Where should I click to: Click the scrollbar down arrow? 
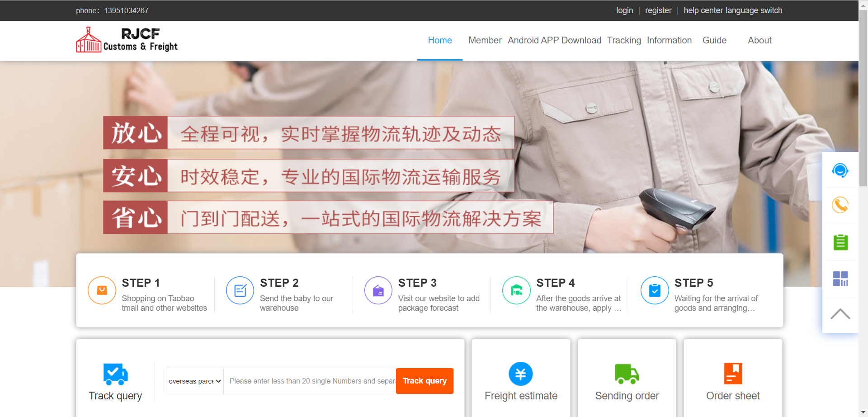tap(863, 412)
